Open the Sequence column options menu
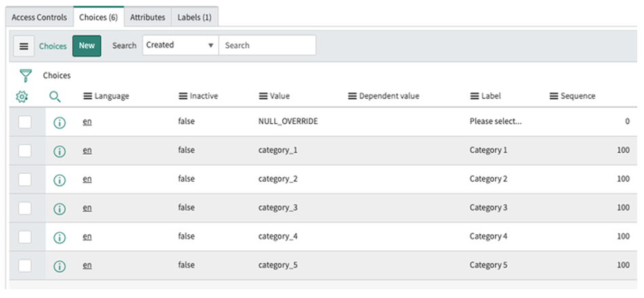The height and width of the screenshot is (298, 644). (x=554, y=96)
